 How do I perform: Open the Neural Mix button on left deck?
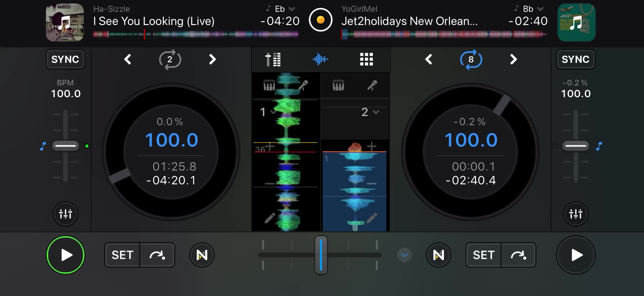202,255
